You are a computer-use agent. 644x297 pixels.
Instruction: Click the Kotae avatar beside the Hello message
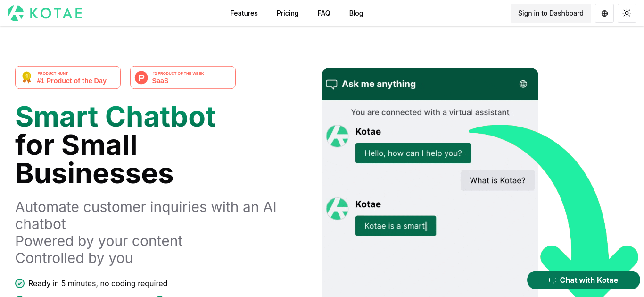click(x=338, y=136)
